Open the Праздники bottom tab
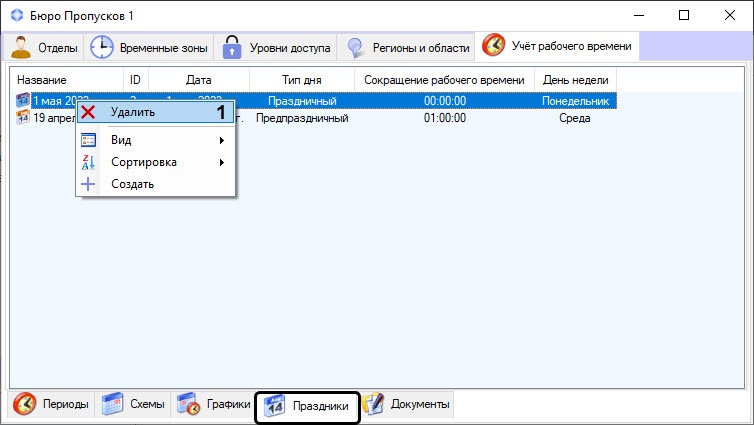This screenshot has height=425, width=754. click(307, 405)
